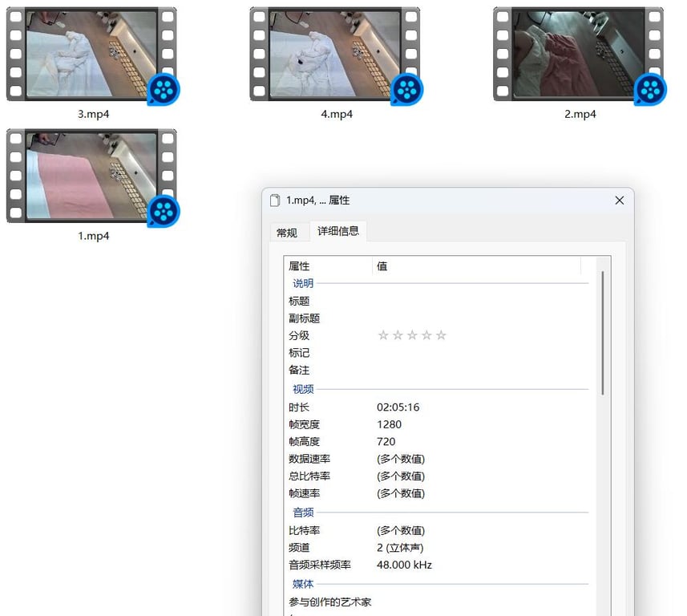Click the file name label 1.mp4
The width and height of the screenshot is (687, 616).
(x=93, y=236)
